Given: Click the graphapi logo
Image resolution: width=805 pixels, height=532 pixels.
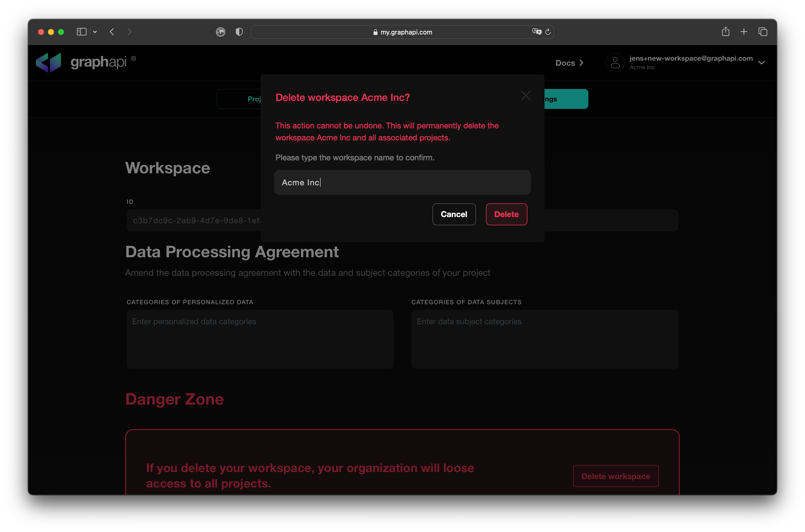Looking at the screenshot, I should click(x=86, y=62).
